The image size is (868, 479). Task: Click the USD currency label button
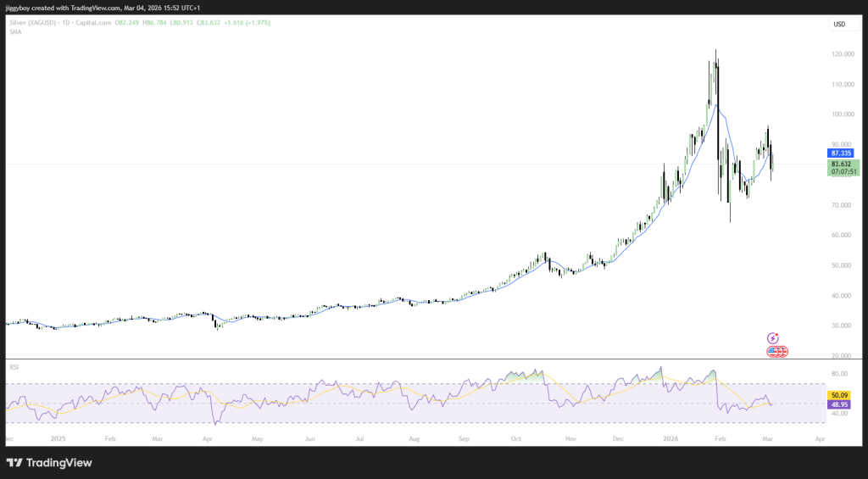839,24
